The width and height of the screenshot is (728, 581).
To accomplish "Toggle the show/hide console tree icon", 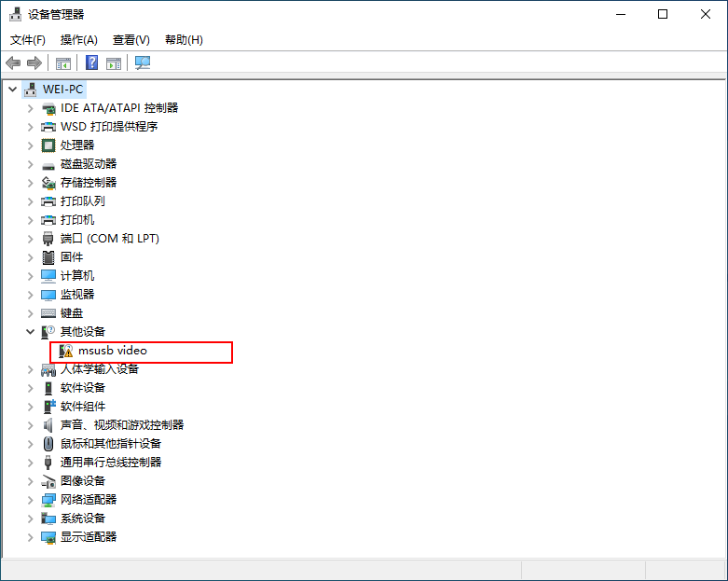I will point(63,62).
